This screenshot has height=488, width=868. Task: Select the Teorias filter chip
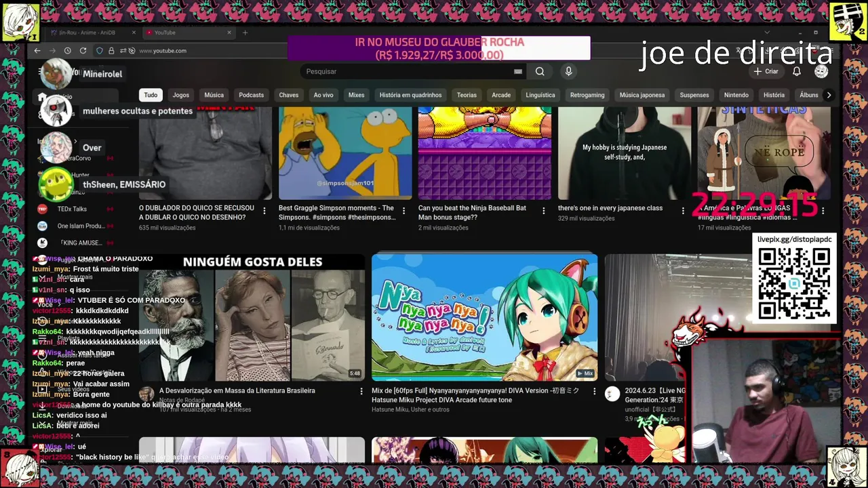[467, 95]
